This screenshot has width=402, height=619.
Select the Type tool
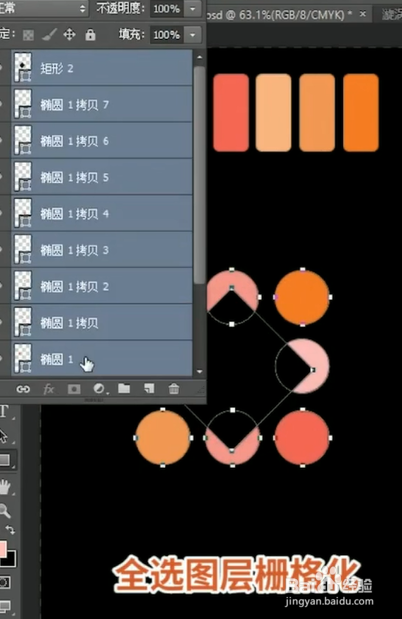click(x=5, y=411)
